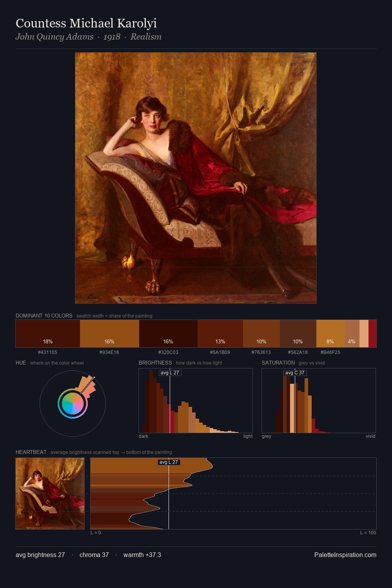Click the DOMINANT 10 COLORS heading

(44, 316)
